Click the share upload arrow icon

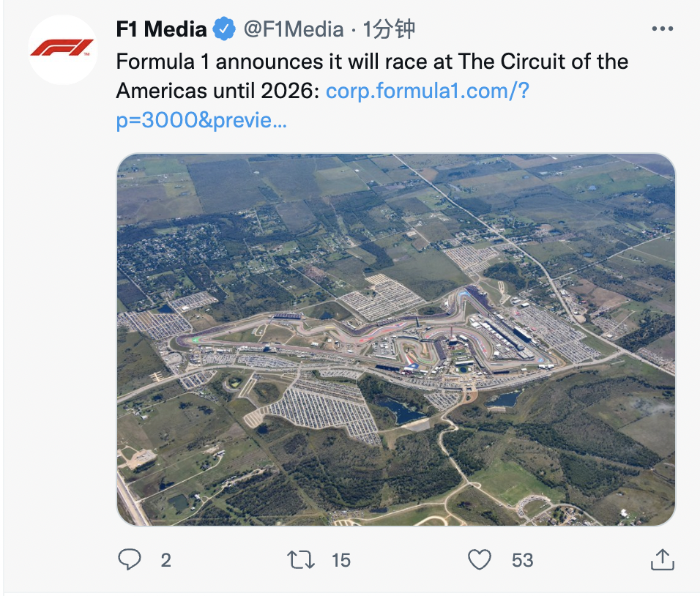(x=662, y=560)
